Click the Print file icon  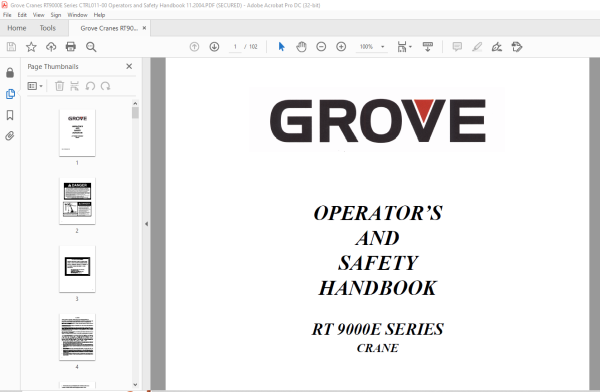click(71, 47)
